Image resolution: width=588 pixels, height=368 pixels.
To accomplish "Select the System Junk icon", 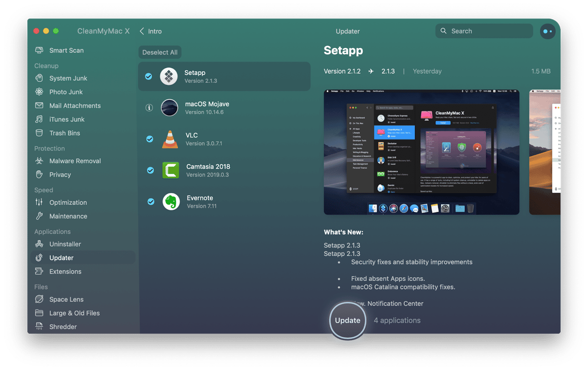I will [40, 78].
